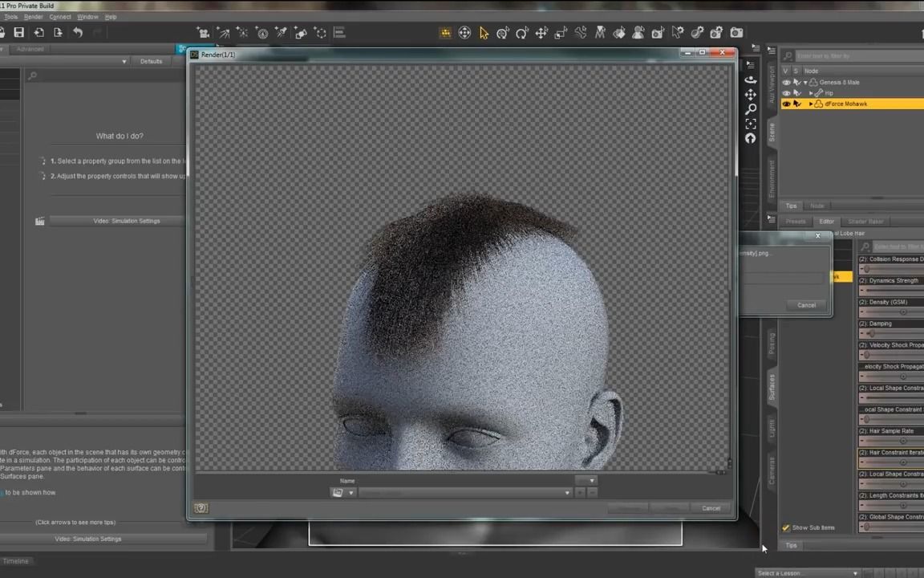Expand the dForce Mohawk tree node
924x578 pixels.
pyautogui.click(x=811, y=104)
